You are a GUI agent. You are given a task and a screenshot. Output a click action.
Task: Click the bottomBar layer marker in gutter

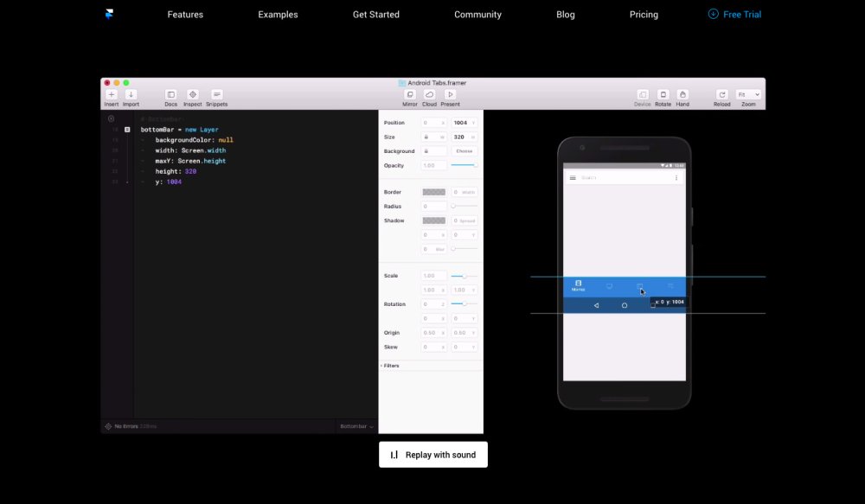(127, 130)
